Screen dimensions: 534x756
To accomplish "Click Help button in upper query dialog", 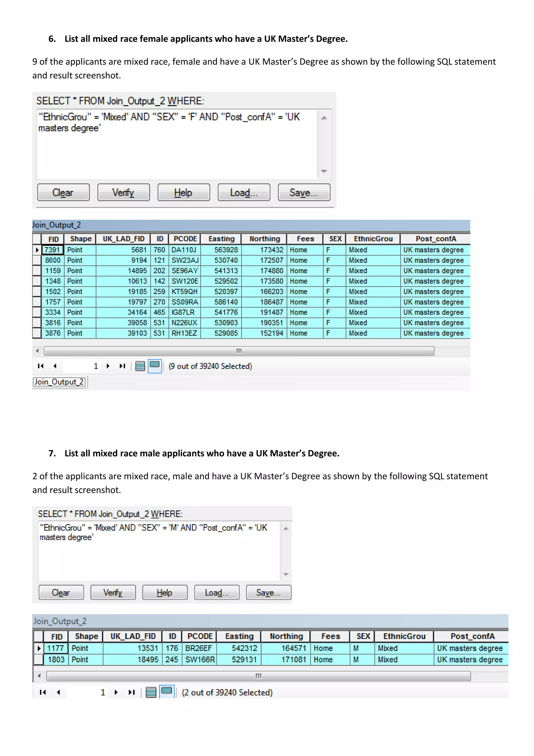I will pos(184,192).
